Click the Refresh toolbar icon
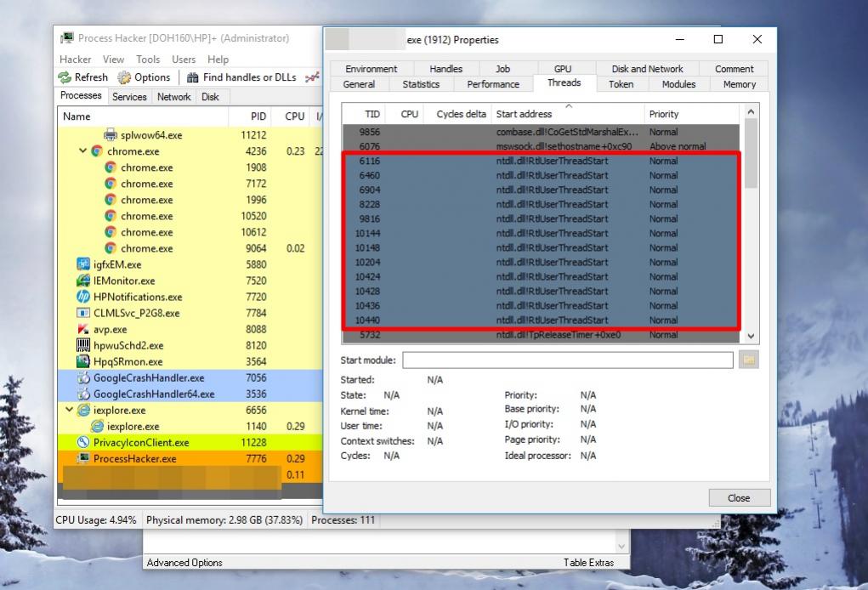 click(x=65, y=77)
